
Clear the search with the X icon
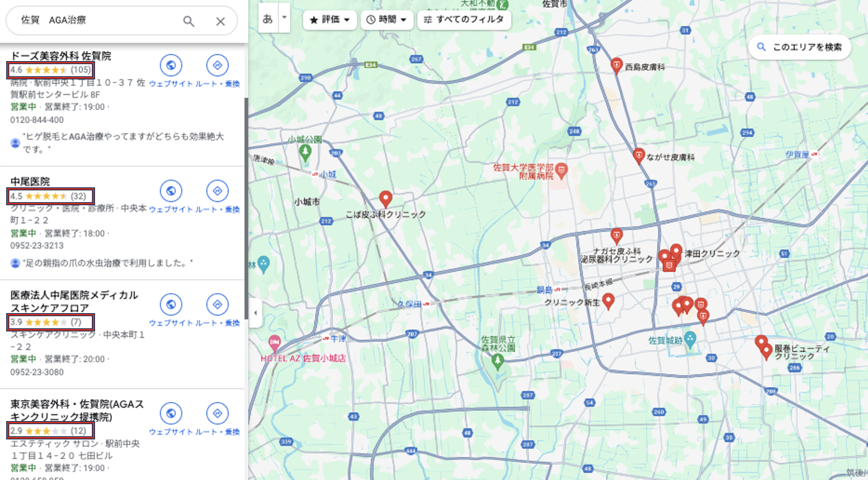click(x=220, y=21)
